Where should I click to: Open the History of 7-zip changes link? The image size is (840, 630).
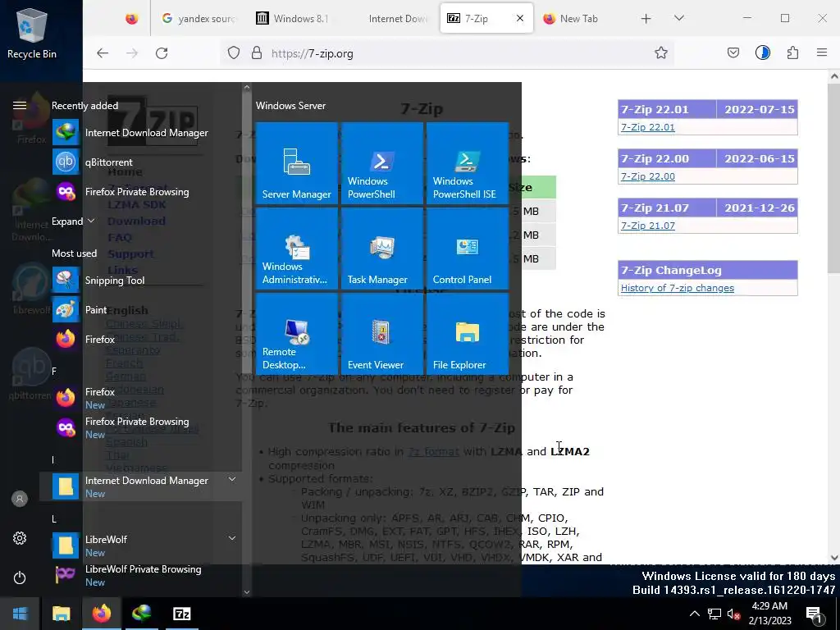click(677, 288)
